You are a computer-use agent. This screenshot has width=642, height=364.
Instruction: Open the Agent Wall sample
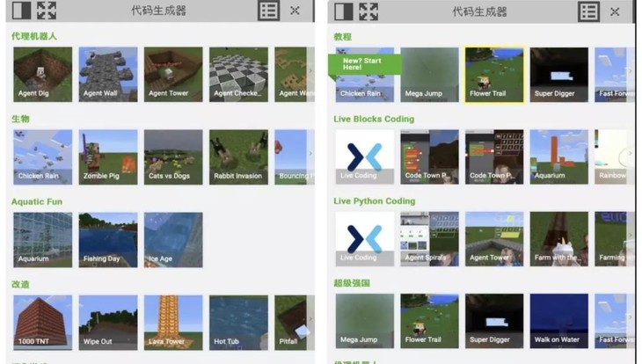[108, 74]
